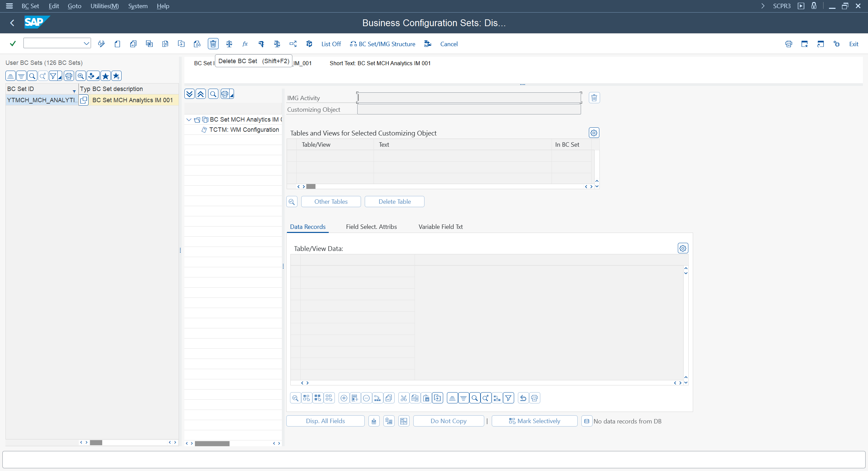Click the Mark Selectively button
This screenshot has width=868, height=471.
point(534,421)
